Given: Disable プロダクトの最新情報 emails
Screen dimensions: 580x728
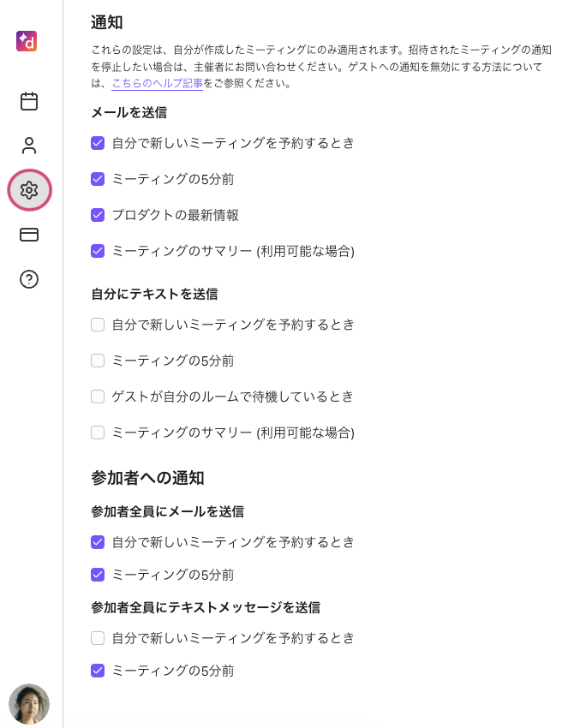Looking at the screenshot, I should (x=98, y=215).
